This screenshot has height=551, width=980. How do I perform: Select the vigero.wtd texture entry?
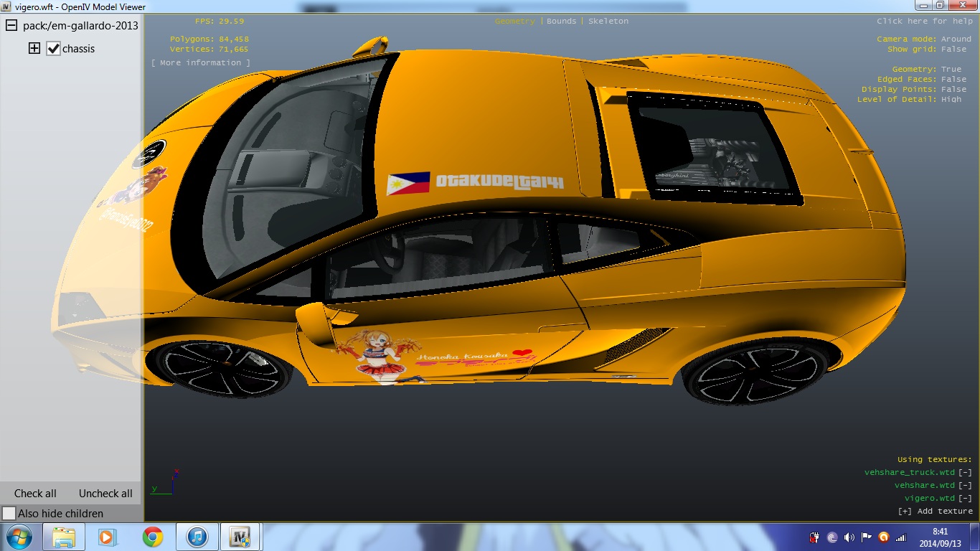[930, 498]
